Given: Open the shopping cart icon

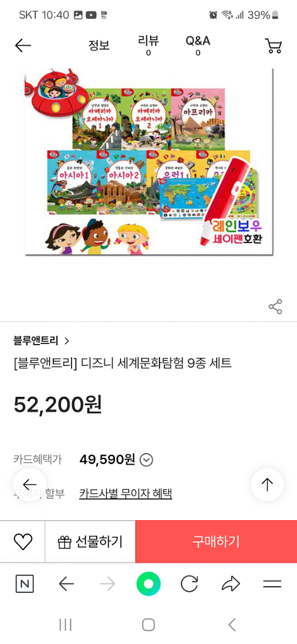Looking at the screenshot, I should point(274,45).
